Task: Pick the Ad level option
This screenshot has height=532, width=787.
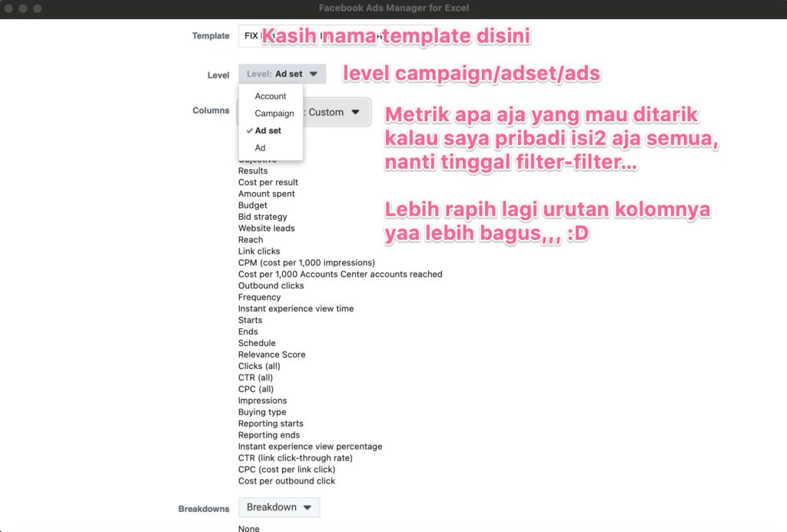Action: tap(261, 148)
